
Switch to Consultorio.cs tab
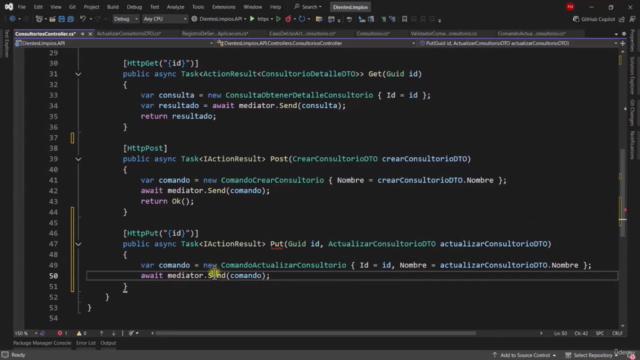pyautogui.click(x=373, y=33)
